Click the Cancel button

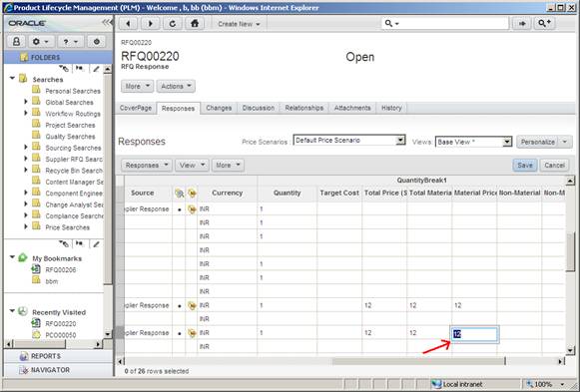point(554,166)
